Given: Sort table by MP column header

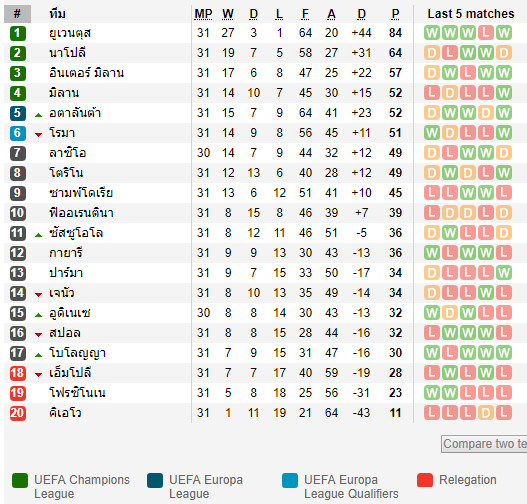Looking at the screenshot, I should [203, 14].
